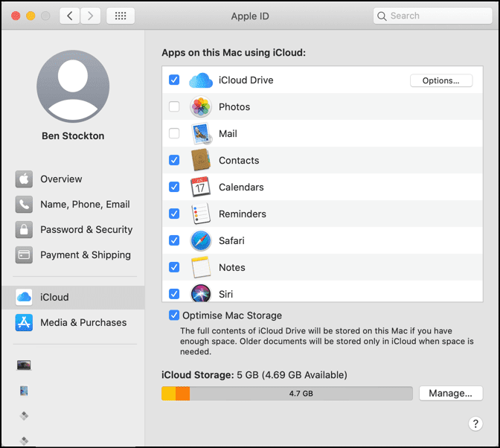Uncheck the Calendars checkbox
This screenshot has height=448, width=500.
[174, 187]
